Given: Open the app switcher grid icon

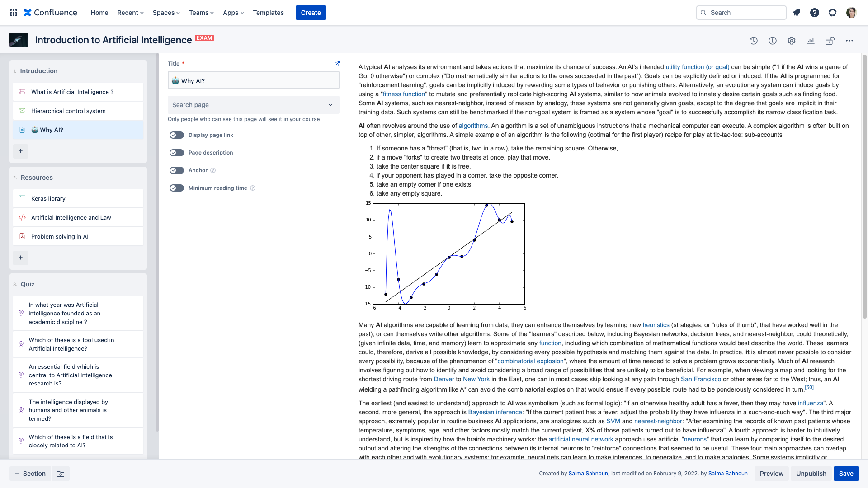Looking at the screenshot, I should point(14,13).
